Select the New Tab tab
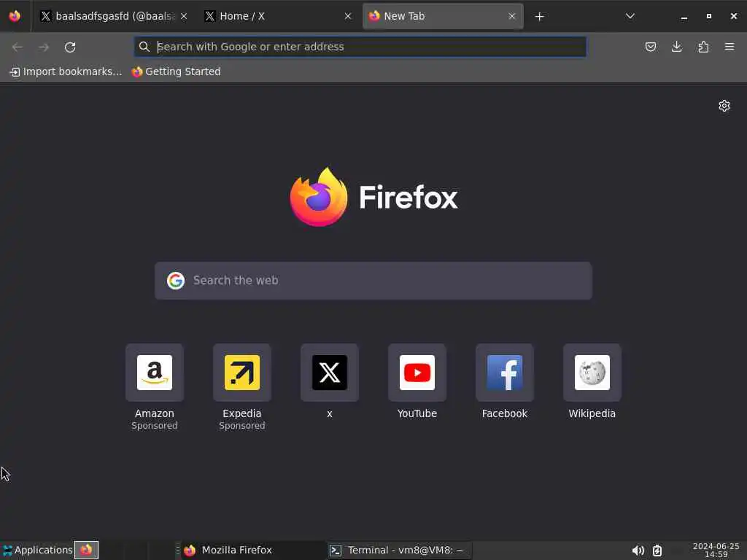 pyautogui.click(x=443, y=16)
